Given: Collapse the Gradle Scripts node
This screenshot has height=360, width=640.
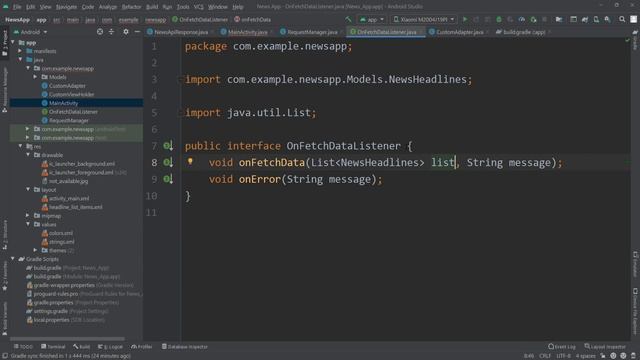Looking at the screenshot, I should click(x=13, y=259).
